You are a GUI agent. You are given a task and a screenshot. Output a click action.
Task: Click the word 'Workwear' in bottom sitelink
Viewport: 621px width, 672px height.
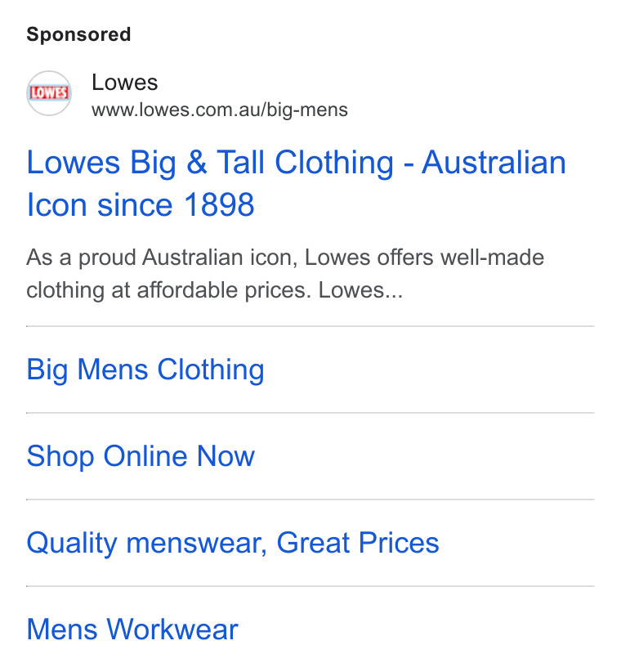(x=172, y=629)
